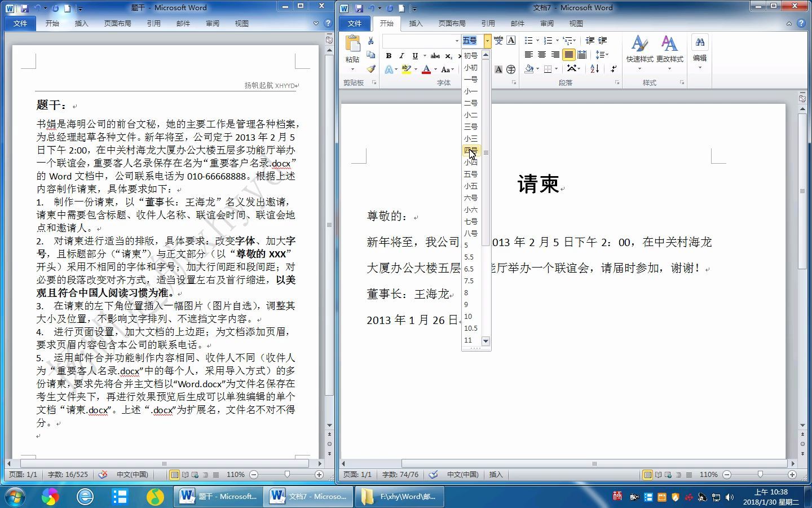Choose font size 10.5 from list
Screen dimensions: 812x508
[x=471, y=328]
